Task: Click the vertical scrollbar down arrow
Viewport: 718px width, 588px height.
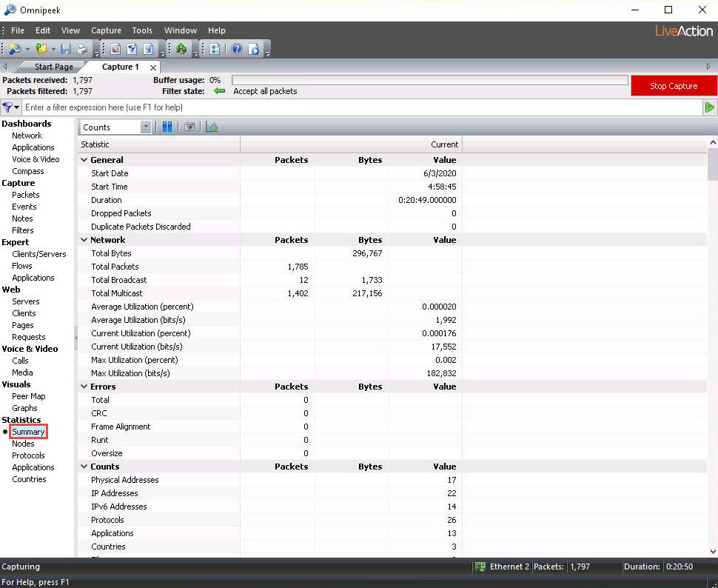Action: (713, 552)
